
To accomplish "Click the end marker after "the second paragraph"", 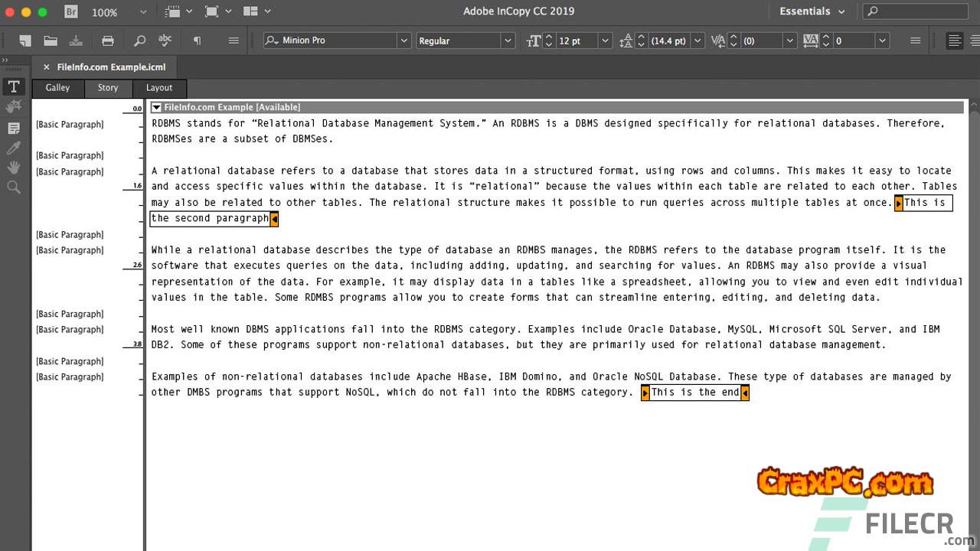I will (274, 220).
